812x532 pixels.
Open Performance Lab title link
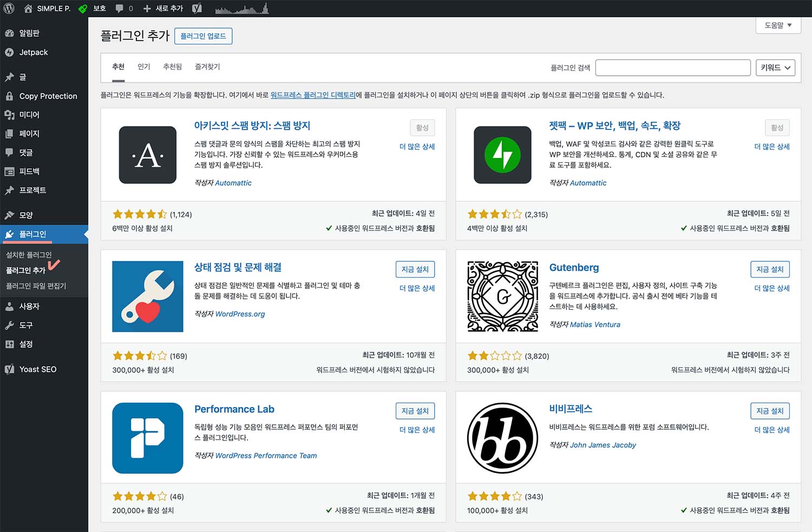tap(234, 409)
